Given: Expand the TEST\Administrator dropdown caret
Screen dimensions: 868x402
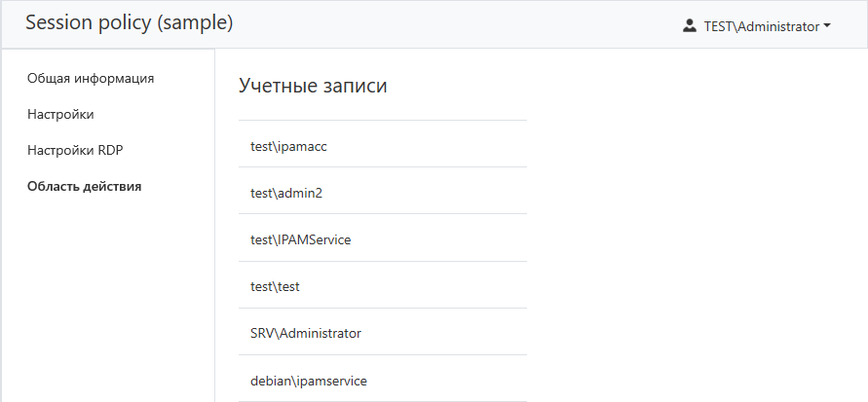Looking at the screenshot, I should point(827,26).
